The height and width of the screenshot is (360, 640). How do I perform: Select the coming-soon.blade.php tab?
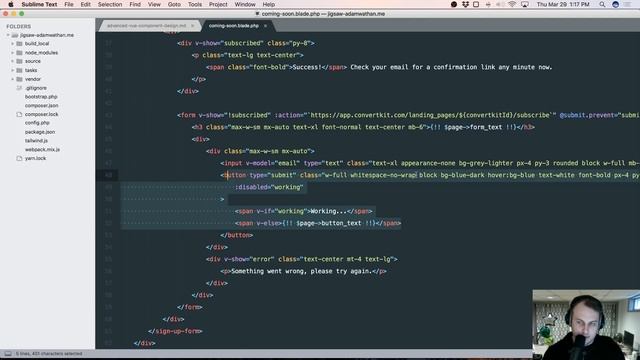(233, 26)
